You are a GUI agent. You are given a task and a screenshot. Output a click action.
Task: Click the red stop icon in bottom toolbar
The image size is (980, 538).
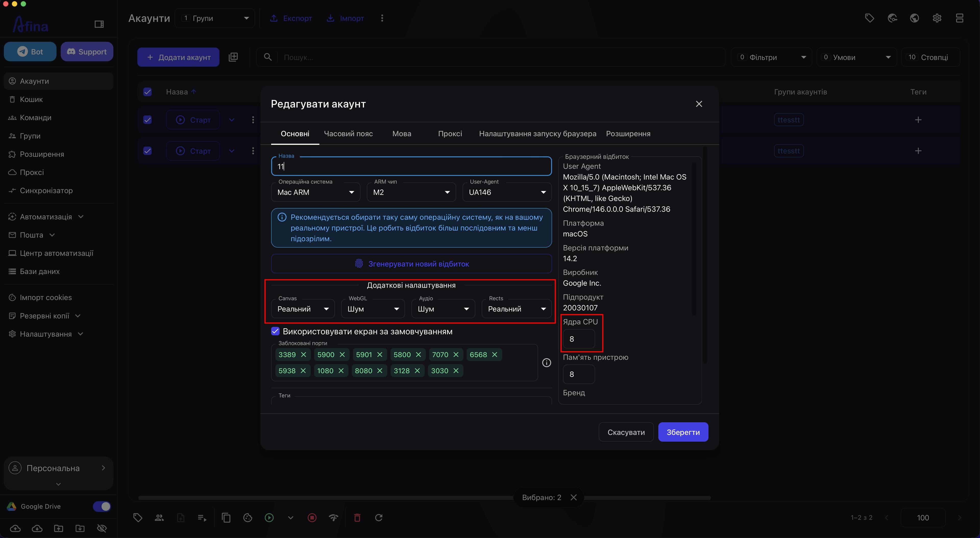pos(312,517)
